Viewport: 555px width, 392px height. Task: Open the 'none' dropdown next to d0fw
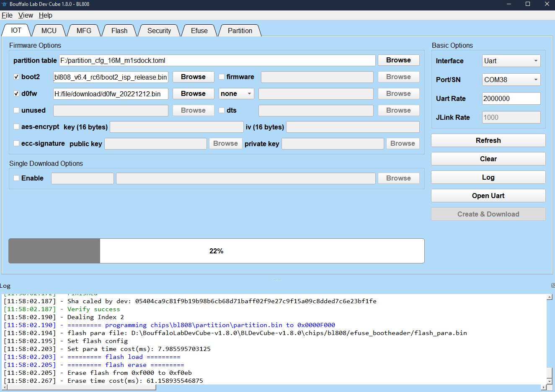coord(236,94)
